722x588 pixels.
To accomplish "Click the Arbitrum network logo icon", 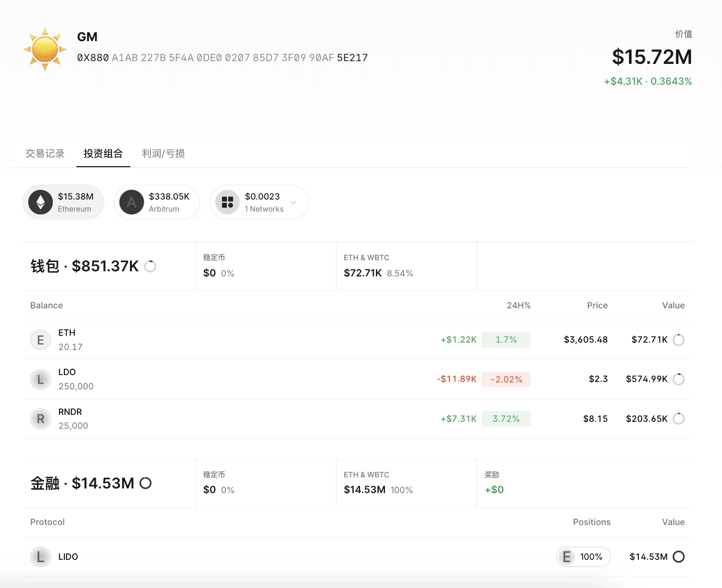I will 132,202.
